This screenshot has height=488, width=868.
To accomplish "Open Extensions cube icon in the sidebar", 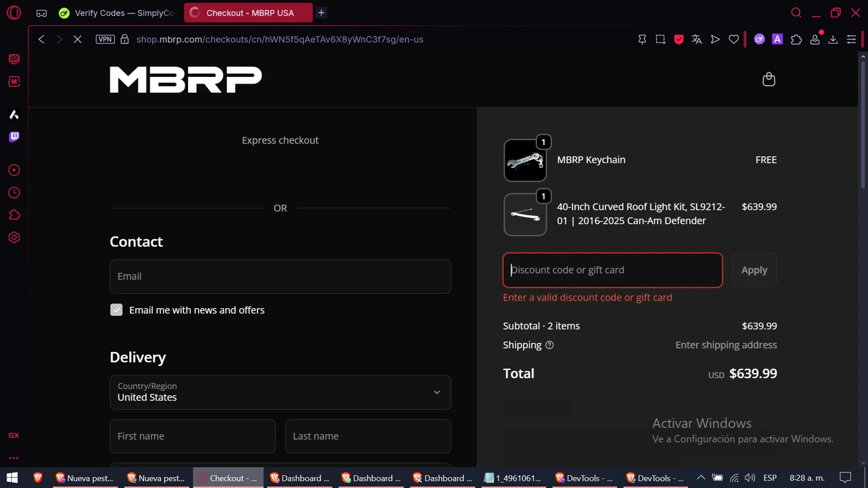I will coord(14,215).
